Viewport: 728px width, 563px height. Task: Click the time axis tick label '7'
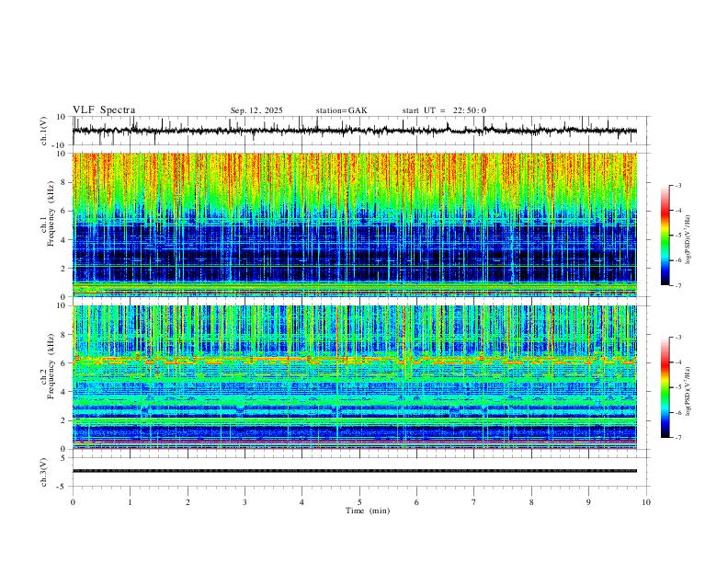(474, 502)
